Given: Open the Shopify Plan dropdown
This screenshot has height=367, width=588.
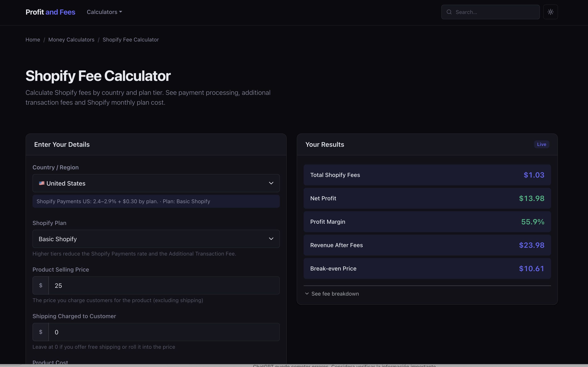Looking at the screenshot, I should coord(156,239).
